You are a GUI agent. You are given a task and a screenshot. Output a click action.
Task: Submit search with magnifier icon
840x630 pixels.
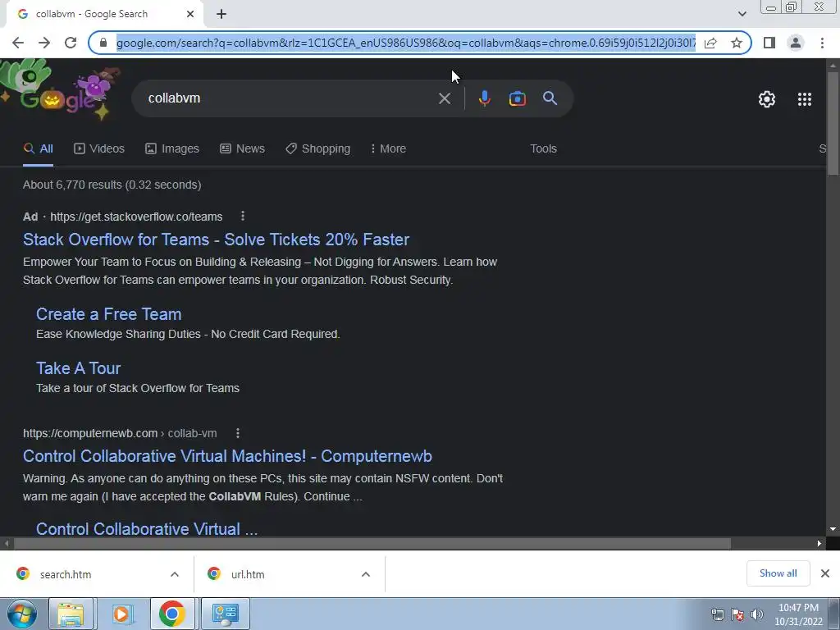coord(550,98)
